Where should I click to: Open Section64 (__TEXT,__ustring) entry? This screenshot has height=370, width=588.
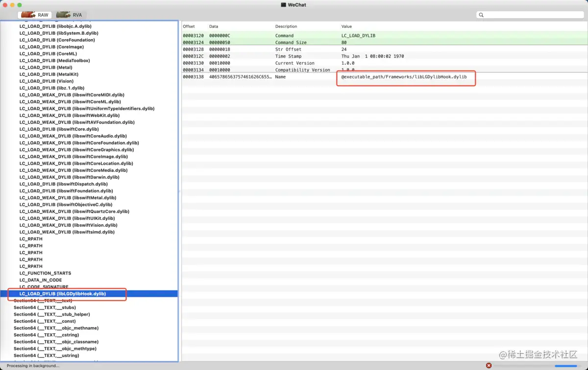47,355
